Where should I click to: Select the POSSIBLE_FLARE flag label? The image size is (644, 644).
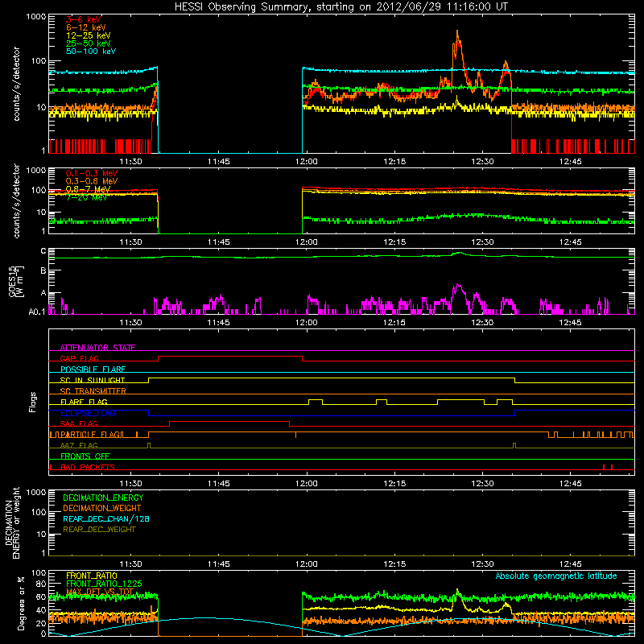click(x=93, y=369)
